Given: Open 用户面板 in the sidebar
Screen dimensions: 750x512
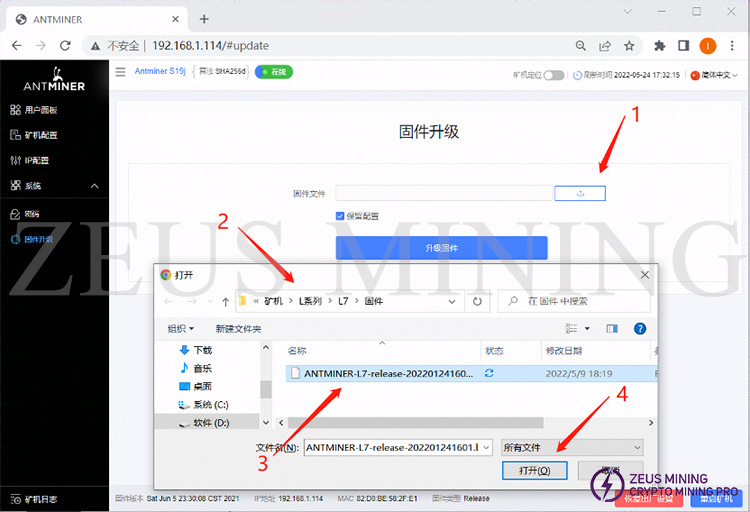Looking at the screenshot, I should (34, 110).
